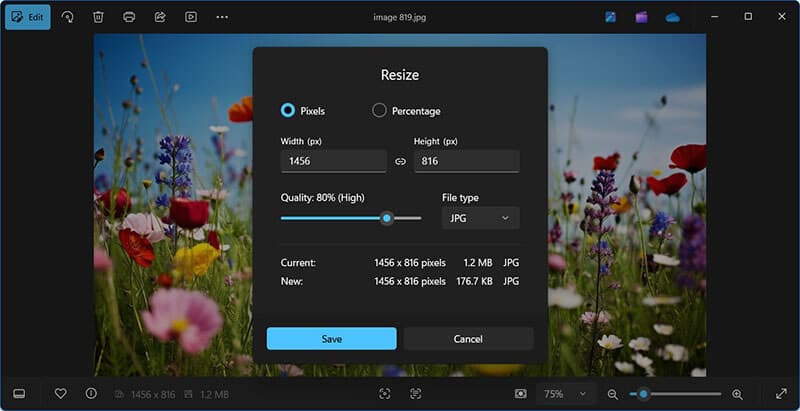Delete the photo with the trash icon
The image size is (800, 411).
pyautogui.click(x=98, y=17)
